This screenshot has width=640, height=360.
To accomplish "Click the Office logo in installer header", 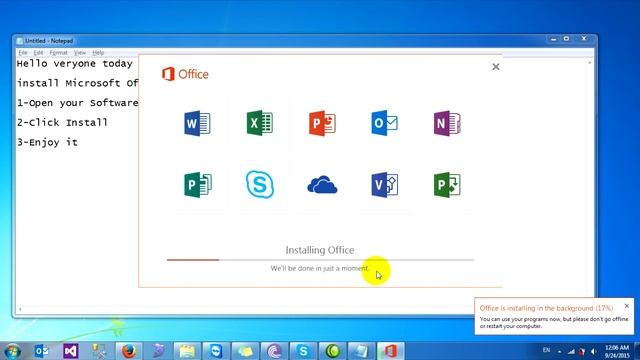I will coord(185,74).
